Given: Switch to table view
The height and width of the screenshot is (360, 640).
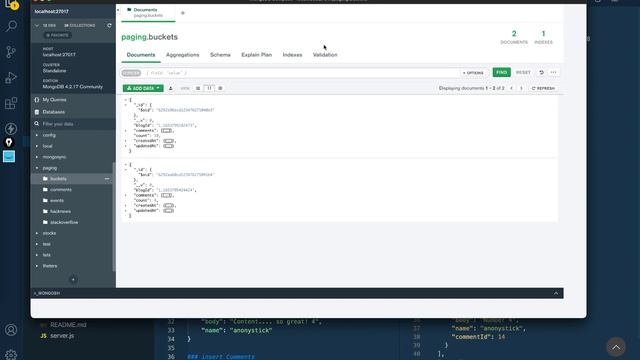Looking at the screenshot, I should pos(220,88).
